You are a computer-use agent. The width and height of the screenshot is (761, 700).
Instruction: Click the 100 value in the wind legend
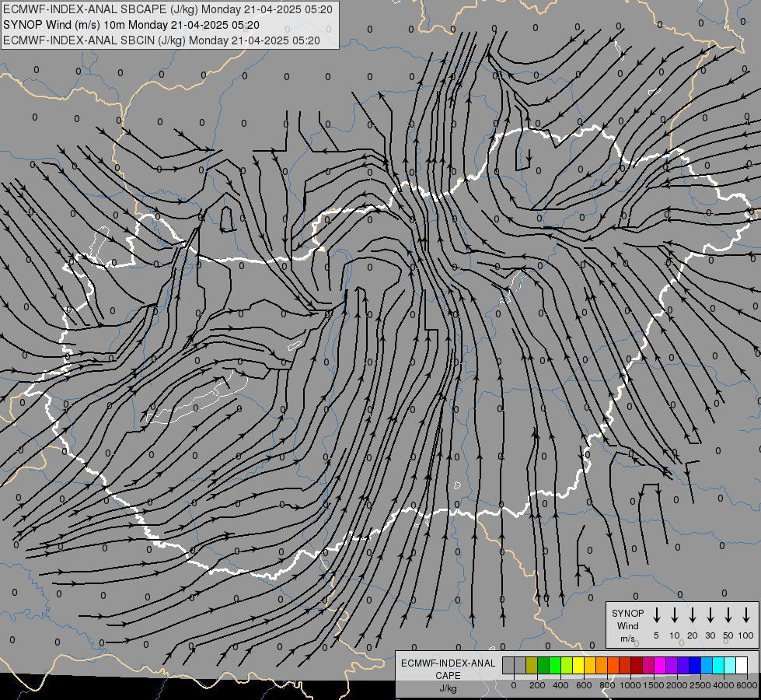[746, 635]
